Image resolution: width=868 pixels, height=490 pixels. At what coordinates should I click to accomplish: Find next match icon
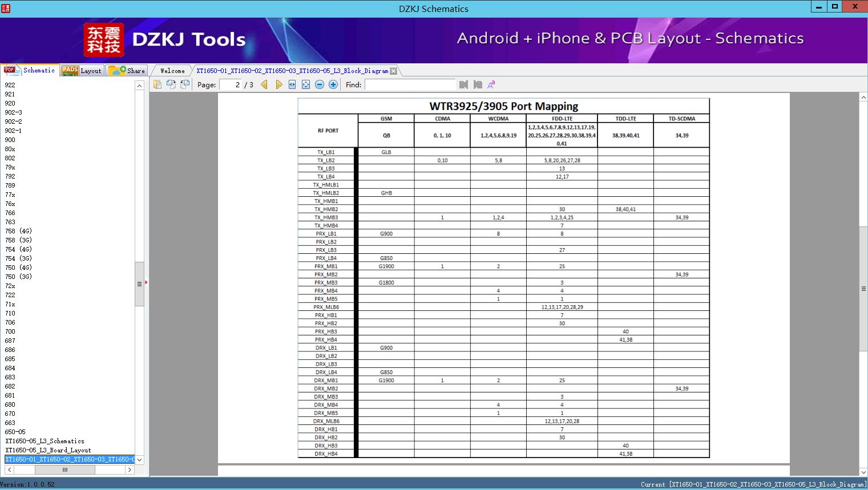click(478, 84)
